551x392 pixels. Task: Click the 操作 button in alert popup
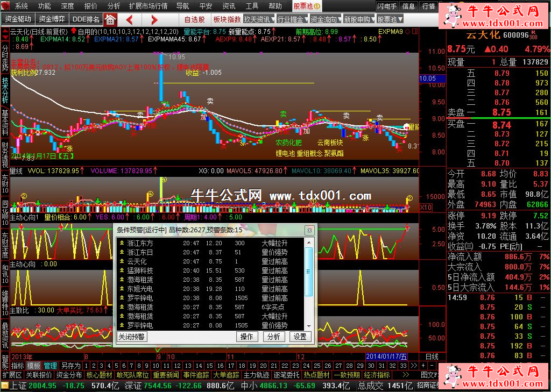[246, 337]
